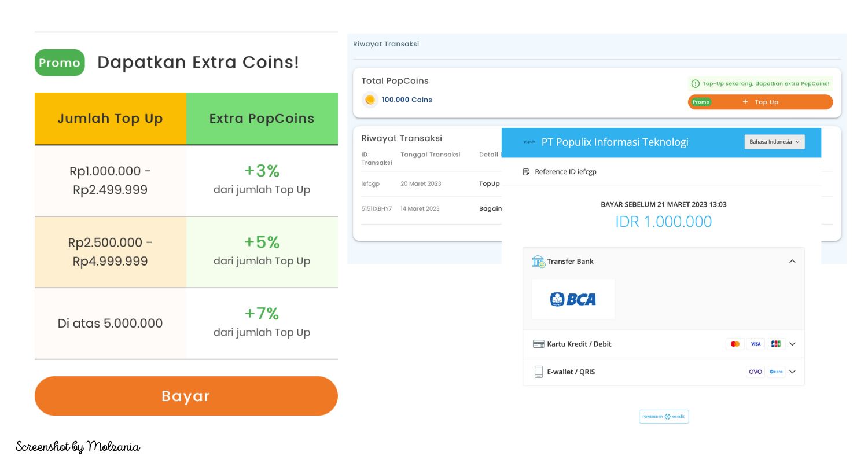Viewport: 868px width, 463px height.
Task: Select the BCA bank option
Action: click(x=573, y=299)
